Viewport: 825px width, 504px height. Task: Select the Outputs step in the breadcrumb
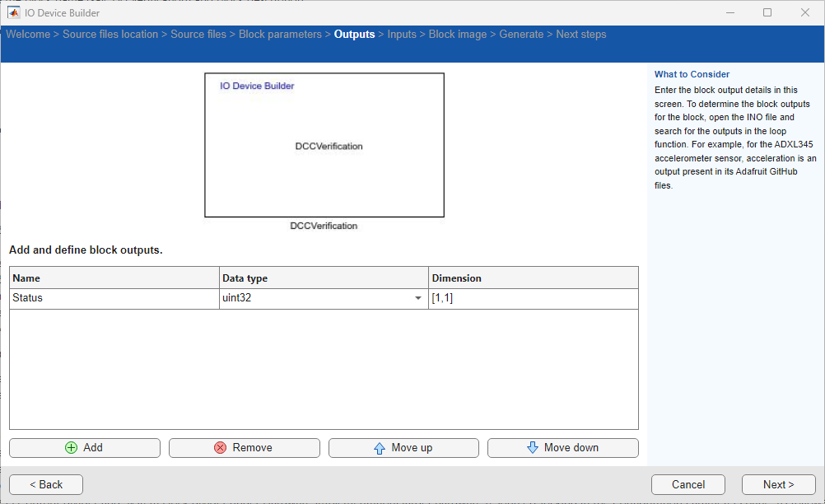tap(354, 34)
